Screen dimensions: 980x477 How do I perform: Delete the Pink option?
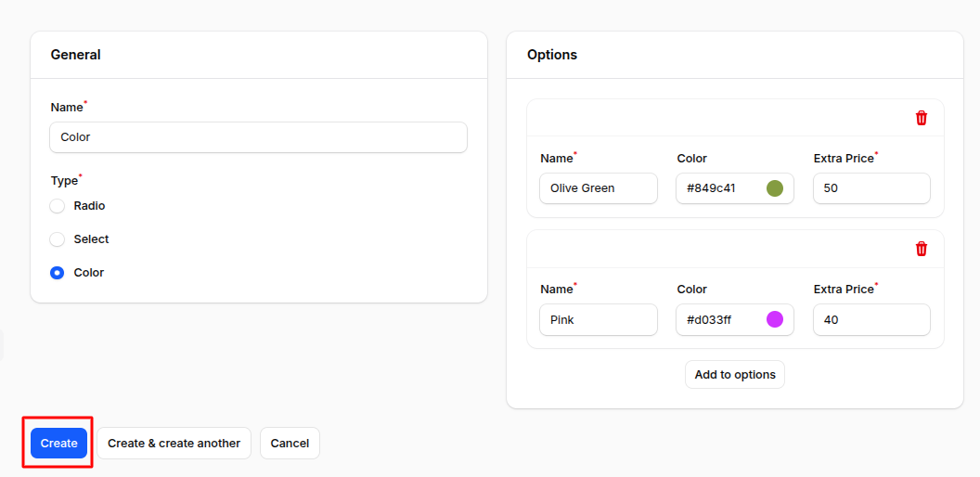point(921,249)
